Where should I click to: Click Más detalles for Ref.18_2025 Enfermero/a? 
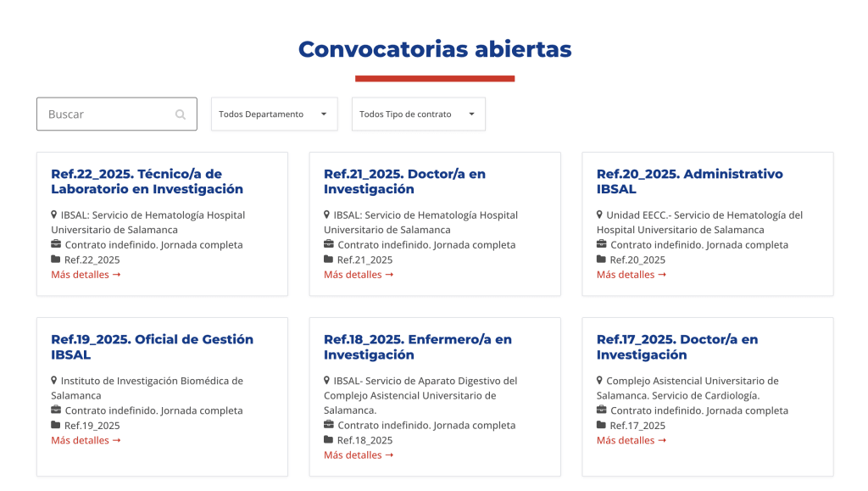(359, 455)
